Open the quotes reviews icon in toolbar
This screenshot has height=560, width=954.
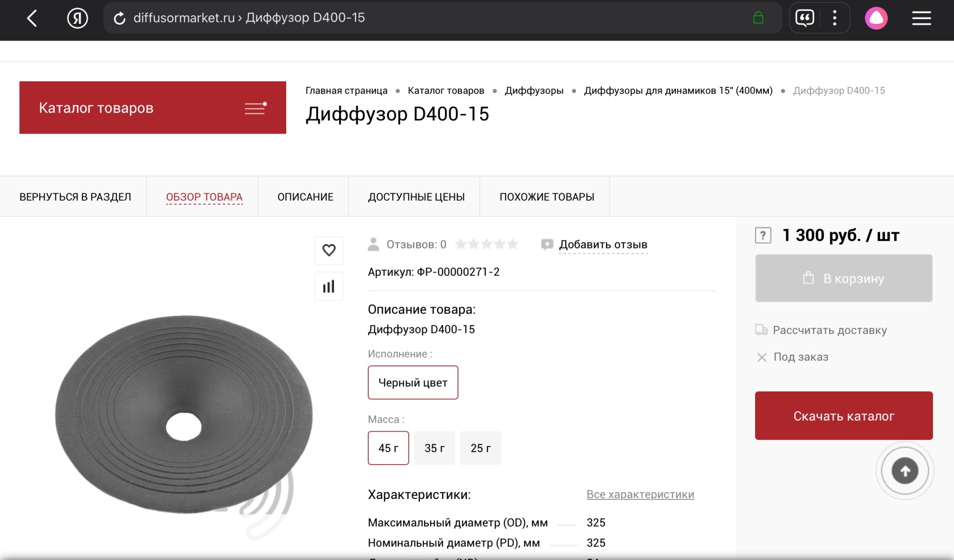click(805, 19)
